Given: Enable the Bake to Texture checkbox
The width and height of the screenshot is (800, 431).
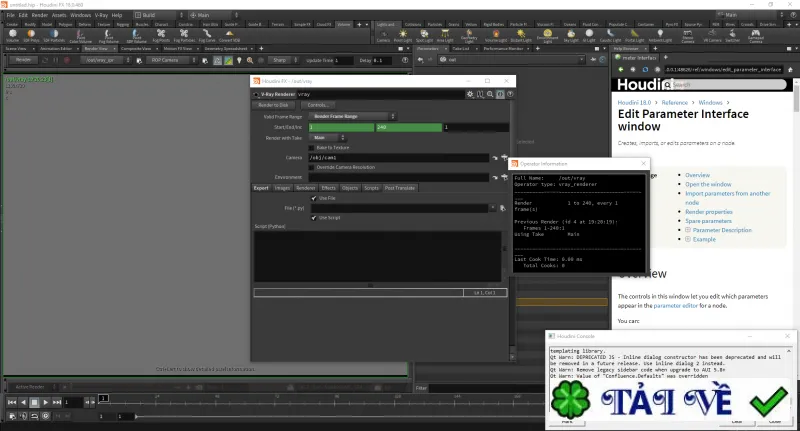Looking at the screenshot, I should coord(311,147).
